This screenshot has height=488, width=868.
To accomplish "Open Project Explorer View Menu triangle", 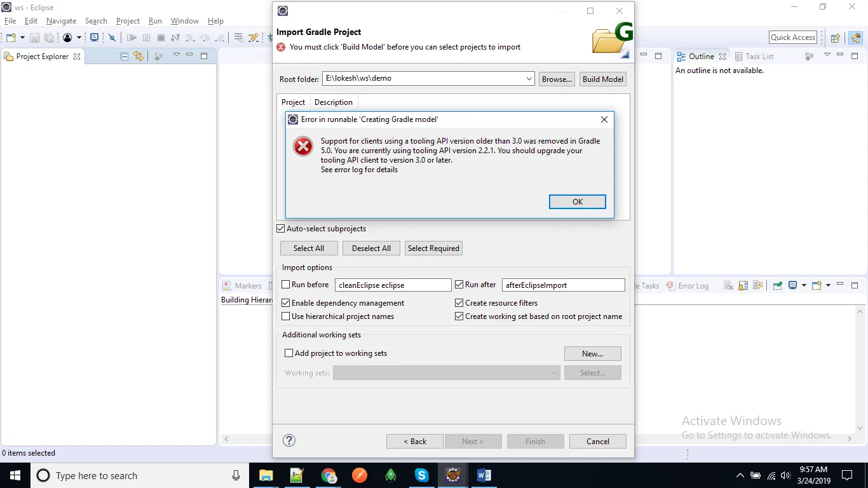I will 177,55.
